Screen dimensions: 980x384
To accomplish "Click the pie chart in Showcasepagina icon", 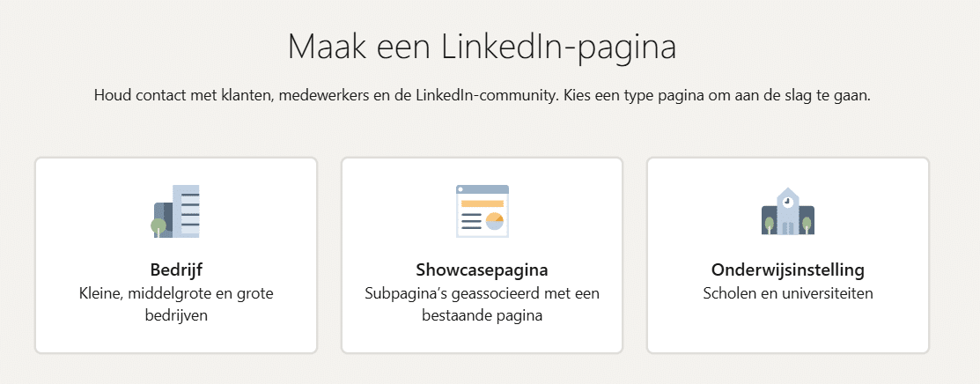I will click(x=494, y=220).
